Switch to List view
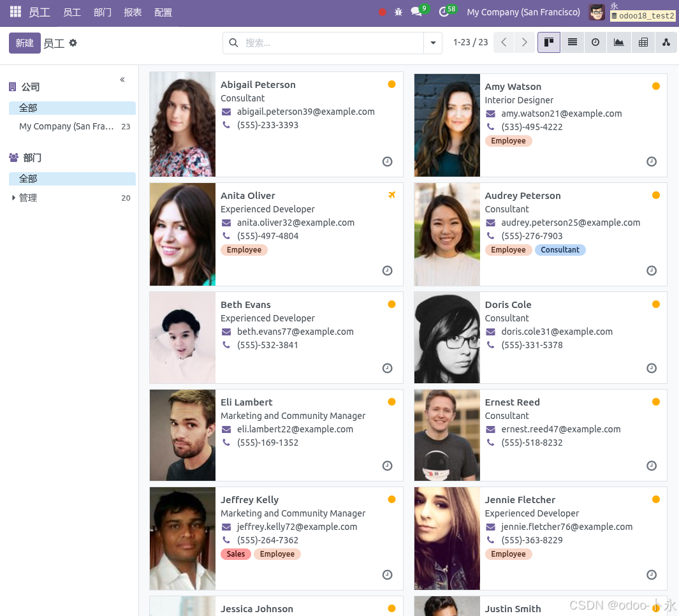 click(x=572, y=43)
